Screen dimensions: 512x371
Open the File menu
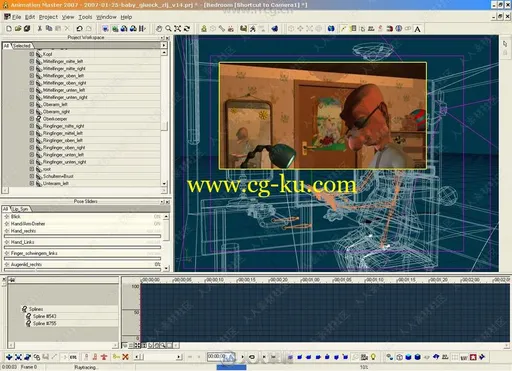tap(16, 17)
